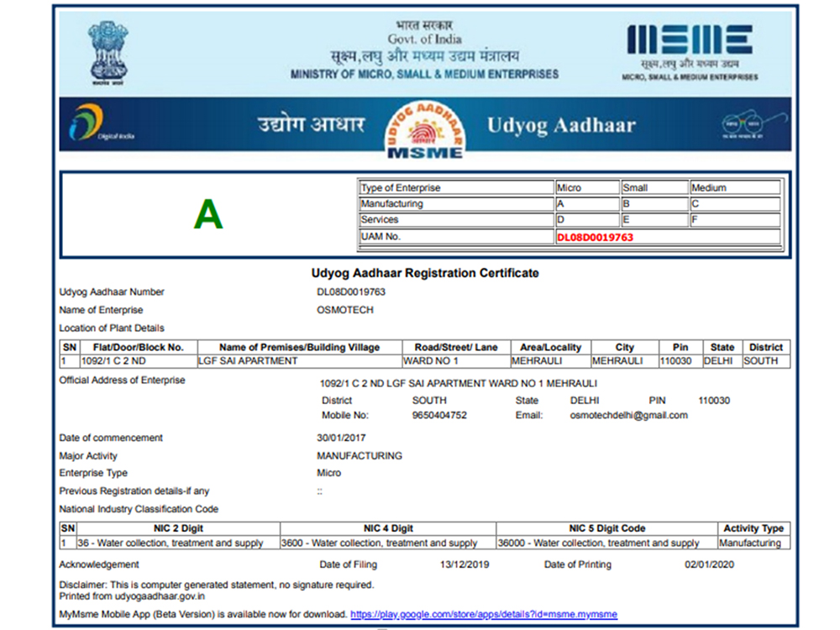Click cell C in the Manufacturing row
The height and width of the screenshot is (630, 840).
734,204
